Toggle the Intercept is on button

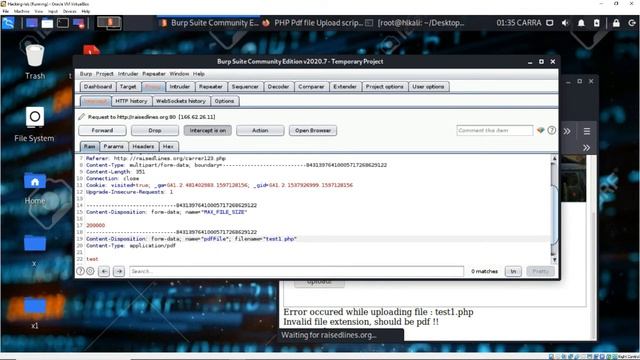(x=207, y=131)
